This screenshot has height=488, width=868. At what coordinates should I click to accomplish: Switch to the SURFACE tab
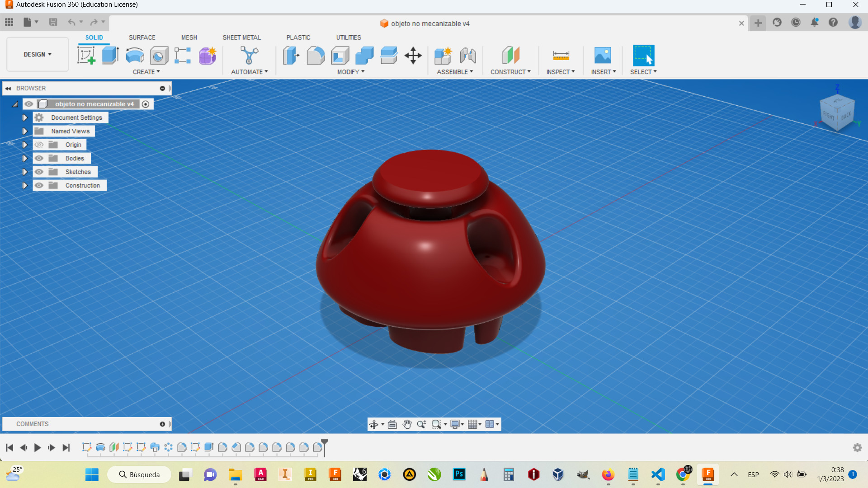(142, 38)
